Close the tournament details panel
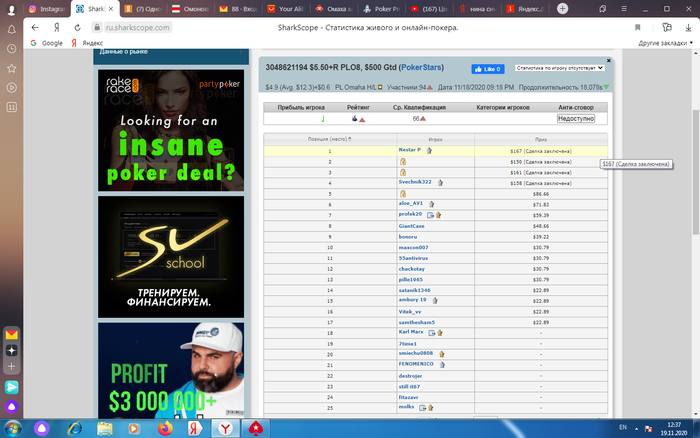 pos(608,60)
